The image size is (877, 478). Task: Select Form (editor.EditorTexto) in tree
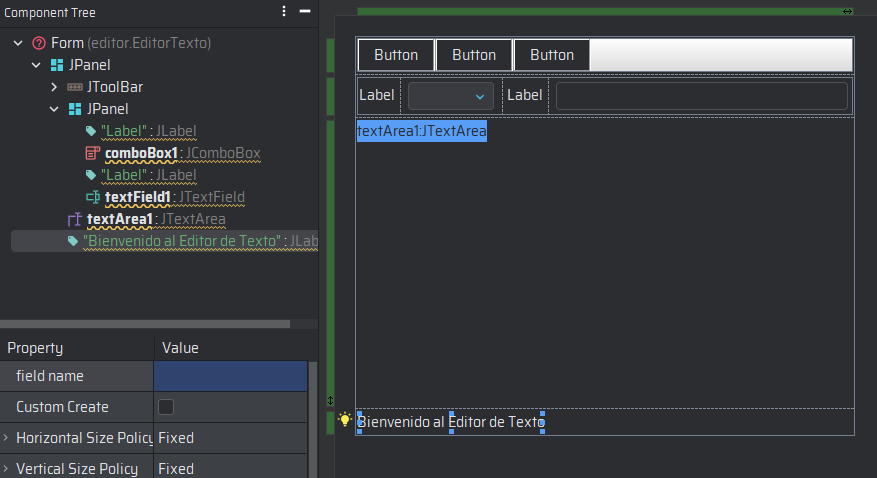click(x=131, y=43)
